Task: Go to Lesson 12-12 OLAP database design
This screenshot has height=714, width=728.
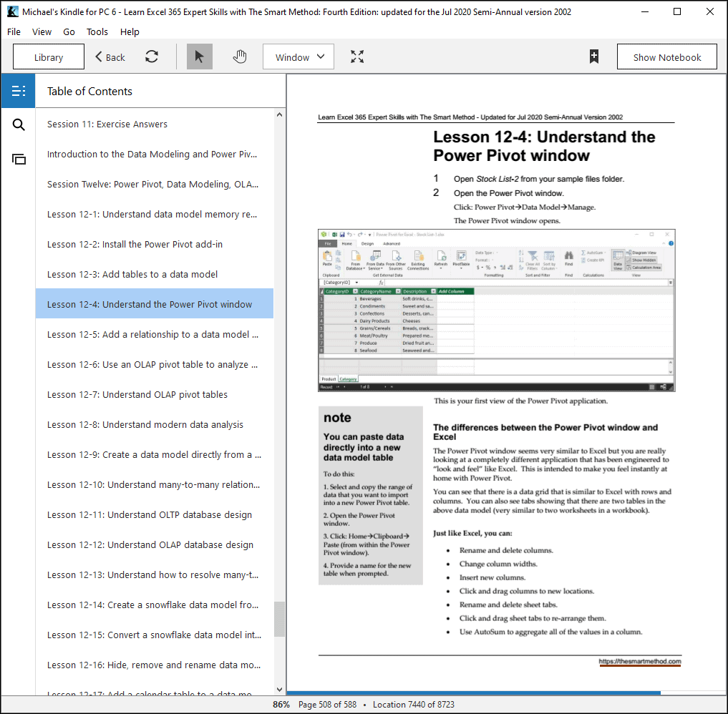Action: [x=154, y=544]
